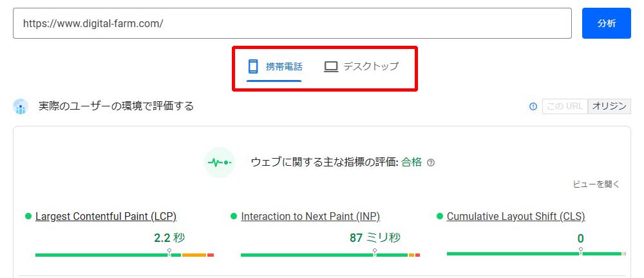Open the Interaction to Next Paint (INP) link
This screenshot has height=278, width=644.
[310, 216]
